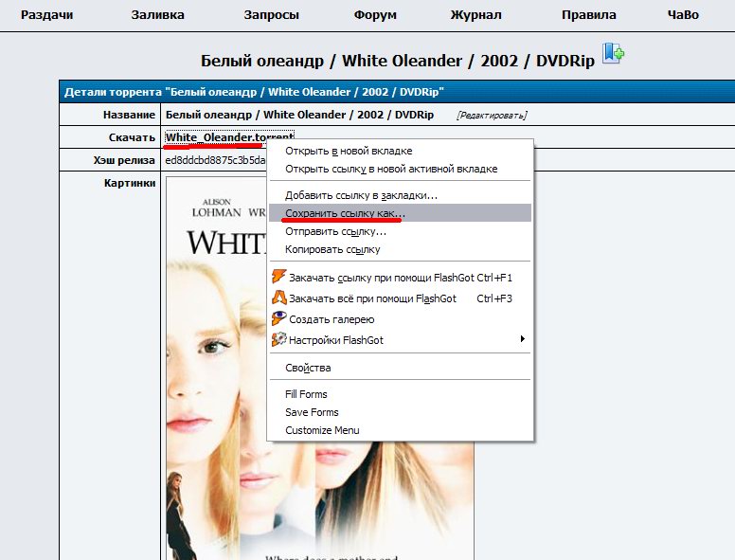Image resolution: width=735 pixels, height=560 pixels.
Task: Select Сохранить ссылку как
Action: tap(400, 213)
